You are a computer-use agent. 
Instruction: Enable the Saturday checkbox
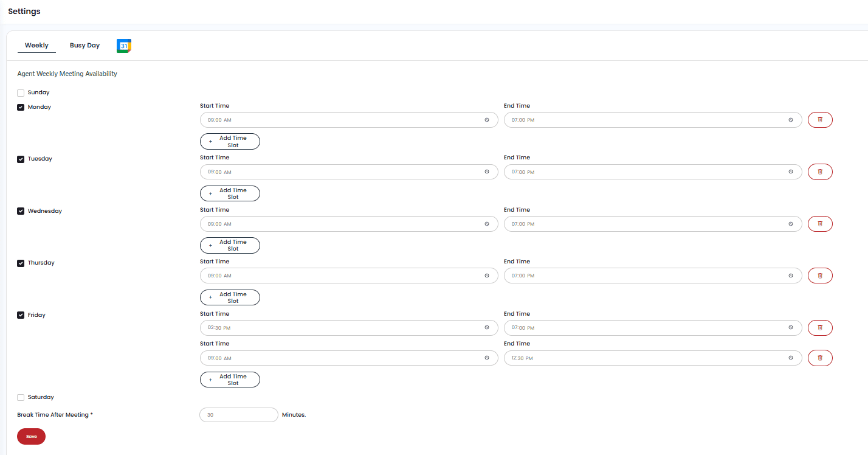pyautogui.click(x=21, y=398)
